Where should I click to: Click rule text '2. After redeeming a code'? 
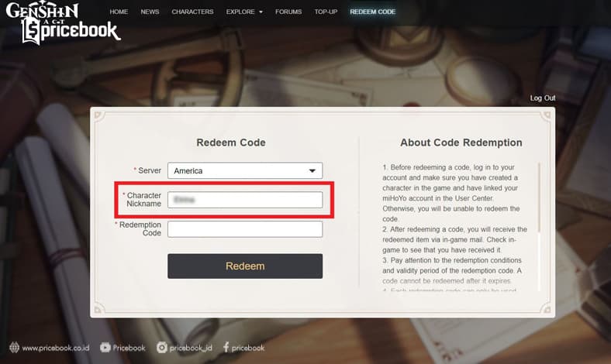[454, 239]
